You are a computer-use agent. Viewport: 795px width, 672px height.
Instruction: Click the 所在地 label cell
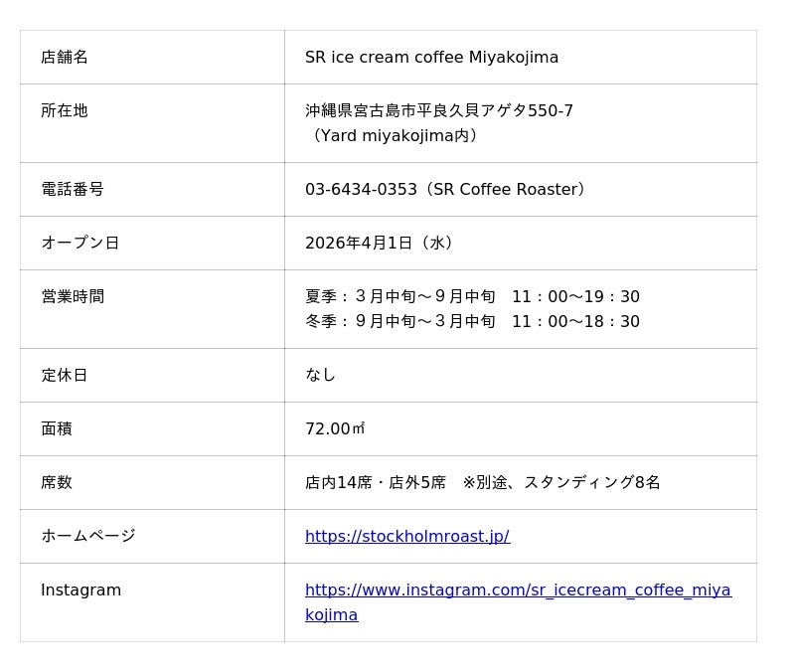click(x=65, y=111)
